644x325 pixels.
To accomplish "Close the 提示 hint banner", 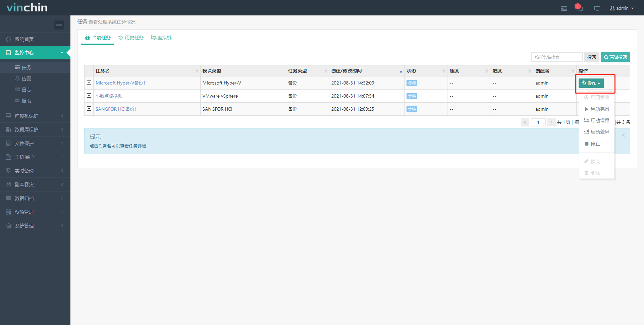I will click(x=623, y=135).
